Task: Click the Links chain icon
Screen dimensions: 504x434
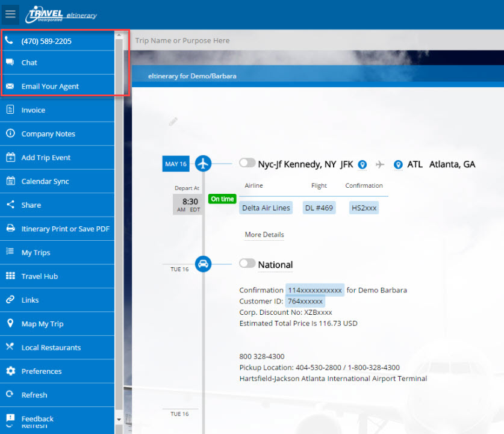Action: [x=10, y=299]
